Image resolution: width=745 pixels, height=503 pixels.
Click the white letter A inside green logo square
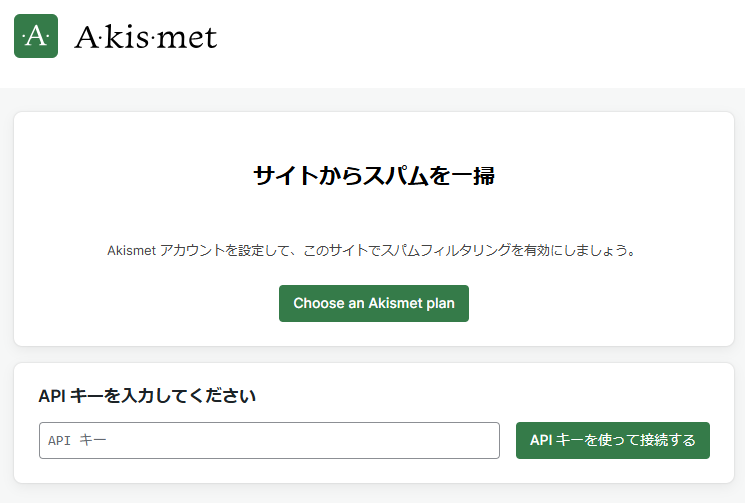tap(36, 37)
